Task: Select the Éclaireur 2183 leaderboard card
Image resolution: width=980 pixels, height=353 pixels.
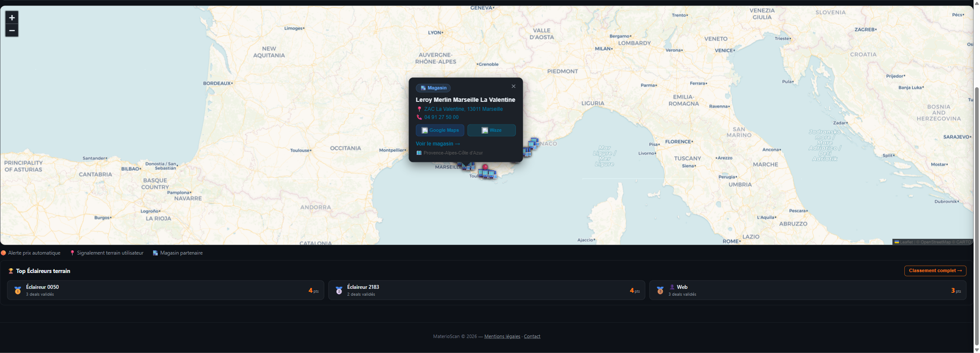Action: click(486, 290)
